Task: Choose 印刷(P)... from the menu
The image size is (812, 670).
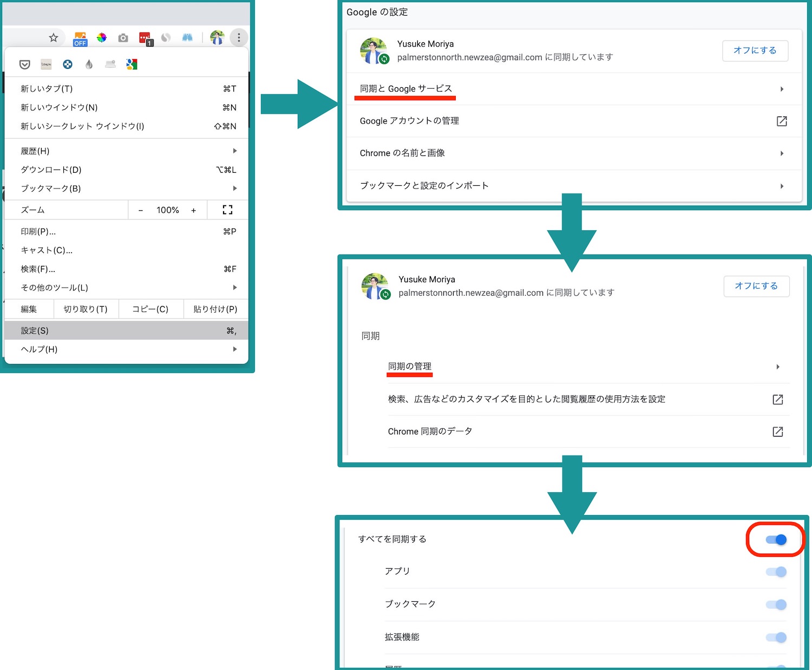Action: tap(126, 231)
